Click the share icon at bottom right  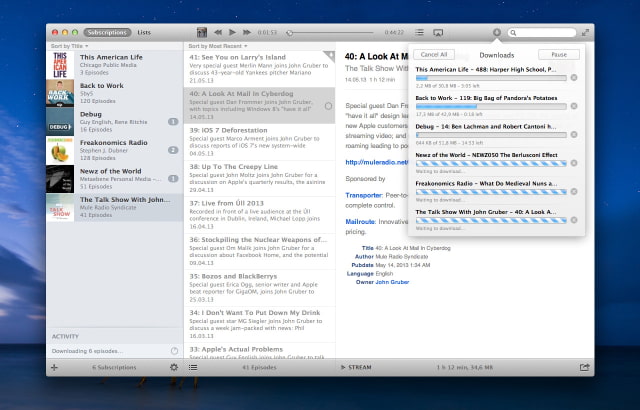click(582, 368)
